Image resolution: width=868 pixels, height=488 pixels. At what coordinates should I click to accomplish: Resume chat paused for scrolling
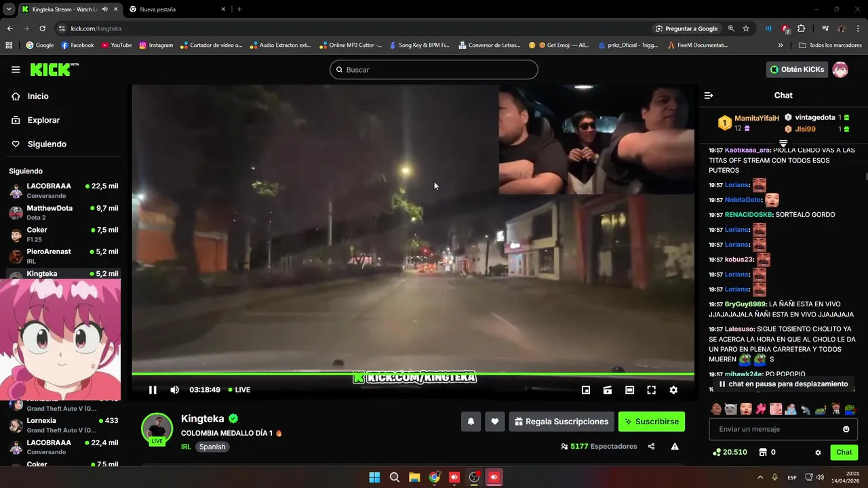coord(783,384)
